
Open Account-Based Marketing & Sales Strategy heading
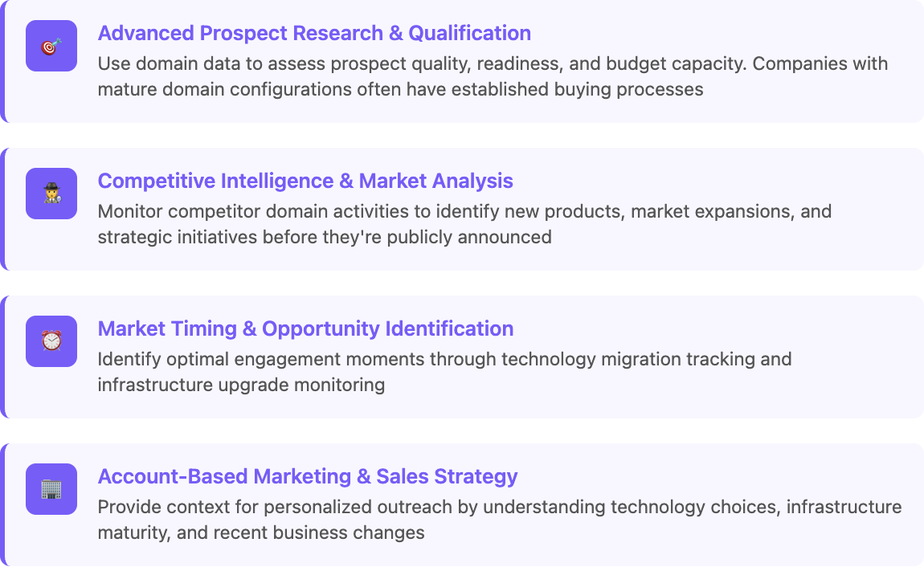click(308, 476)
